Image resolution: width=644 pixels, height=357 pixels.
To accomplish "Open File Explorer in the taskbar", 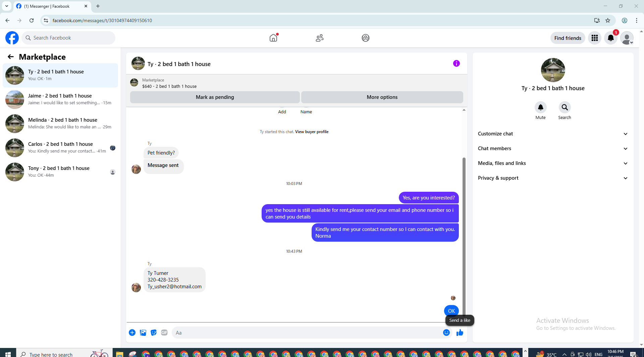I will coord(119,354).
